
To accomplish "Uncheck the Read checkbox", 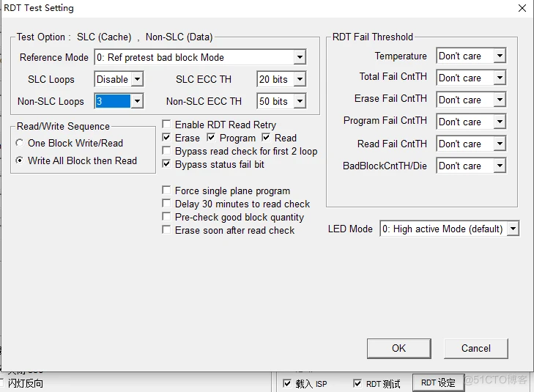I will click(x=266, y=137).
